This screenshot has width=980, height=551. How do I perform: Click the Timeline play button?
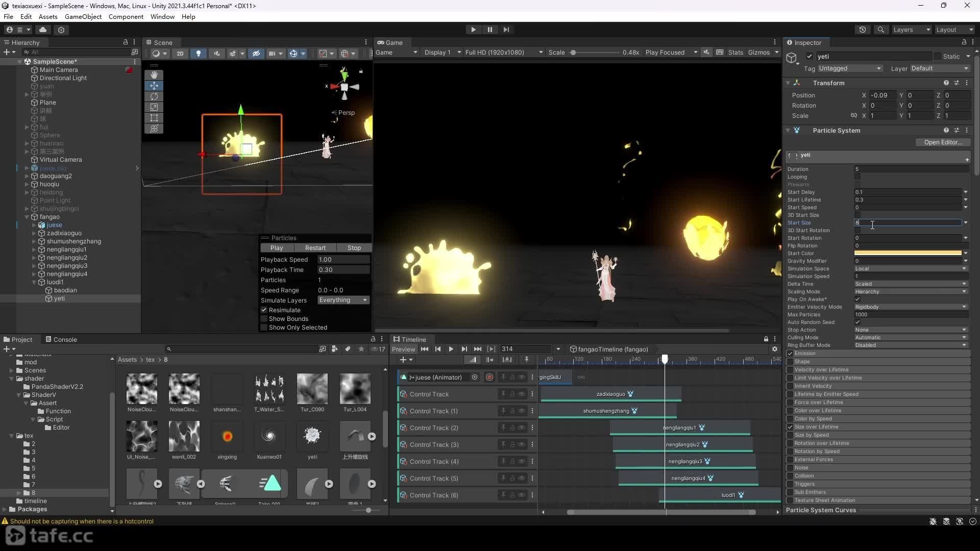click(451, 349)
